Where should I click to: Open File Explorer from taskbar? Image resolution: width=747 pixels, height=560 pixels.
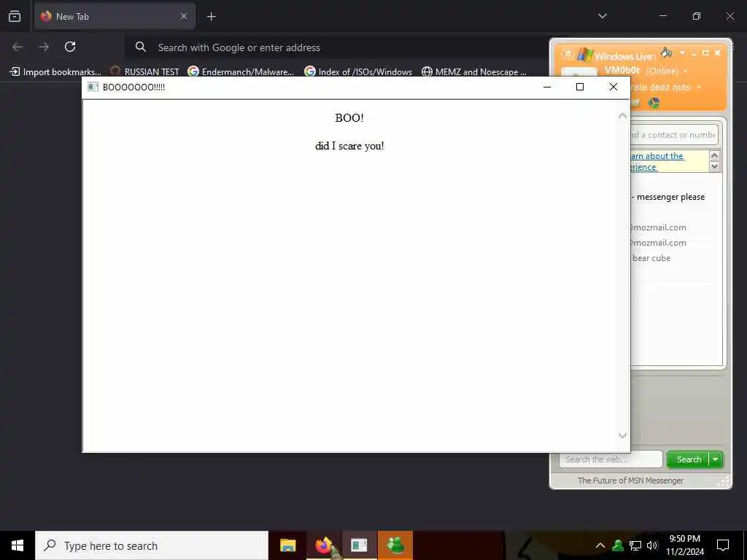[x=287, y=545]
